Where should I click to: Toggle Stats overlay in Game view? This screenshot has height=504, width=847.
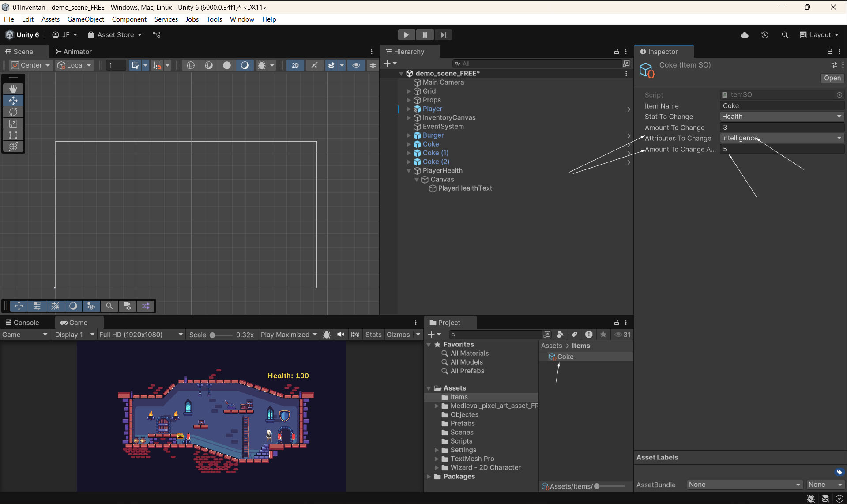373,335
